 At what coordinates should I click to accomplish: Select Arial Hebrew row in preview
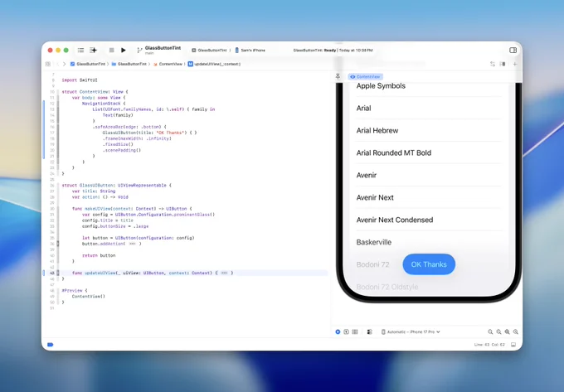pyautogui.click(x=429, y=130)
